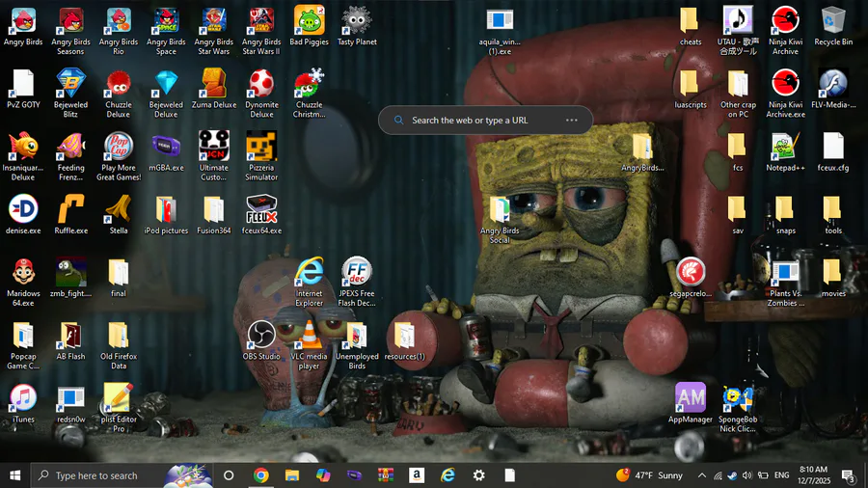Open the Steam tray icon
868x488 pixels.
[732, 475]
